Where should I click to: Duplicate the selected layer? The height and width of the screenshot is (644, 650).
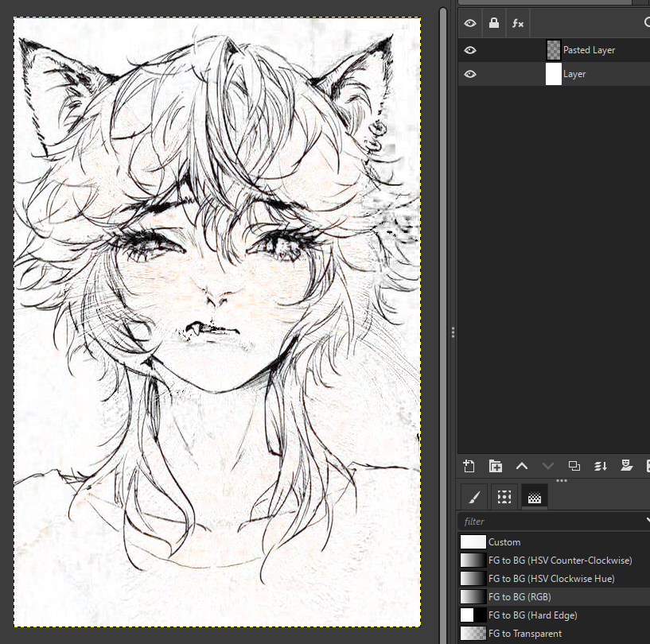coord(574,466)
